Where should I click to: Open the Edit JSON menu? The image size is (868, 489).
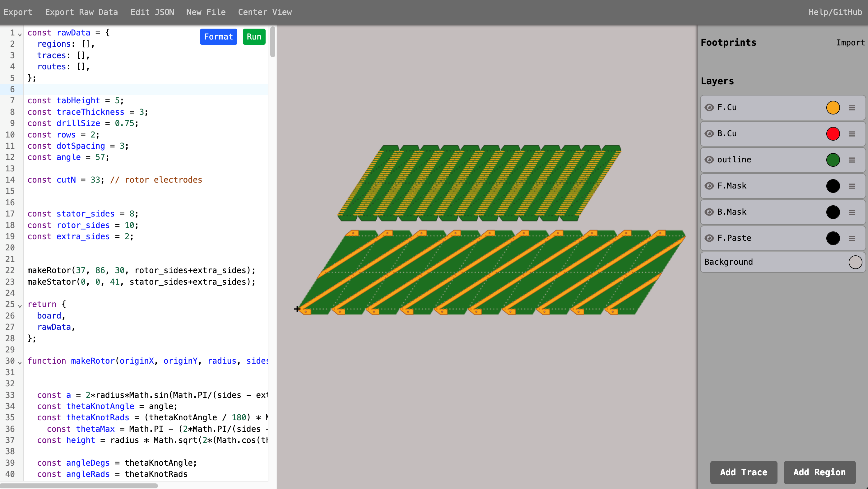tap(152, 12)
